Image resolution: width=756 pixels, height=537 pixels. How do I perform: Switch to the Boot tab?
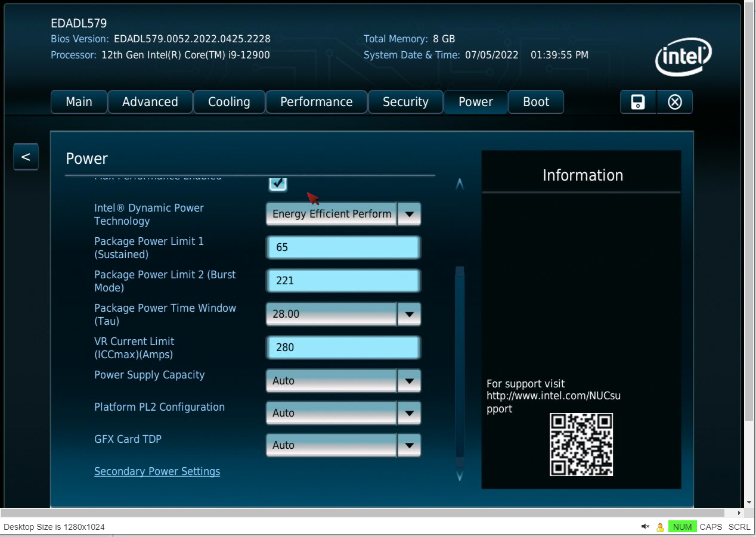point(535,102)
